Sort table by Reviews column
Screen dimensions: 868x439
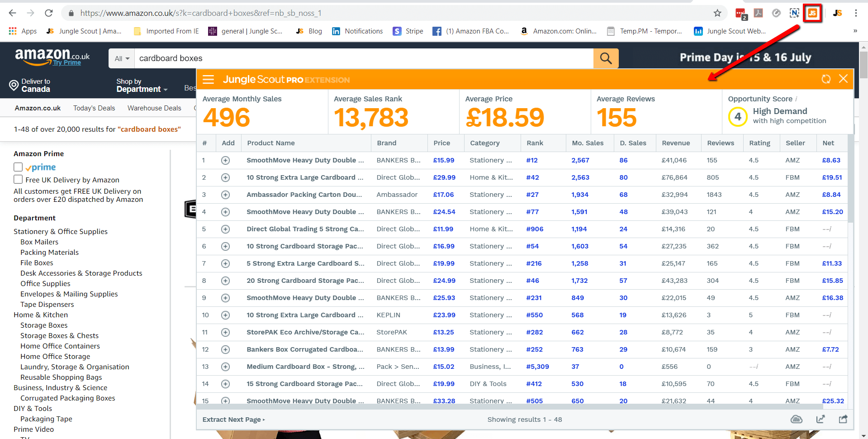coord(721,143)
